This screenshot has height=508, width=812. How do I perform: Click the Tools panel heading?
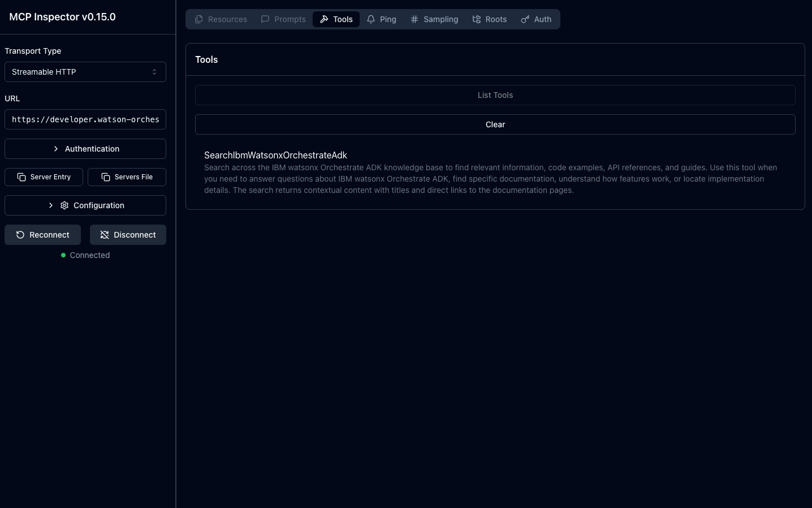(206, 59)
